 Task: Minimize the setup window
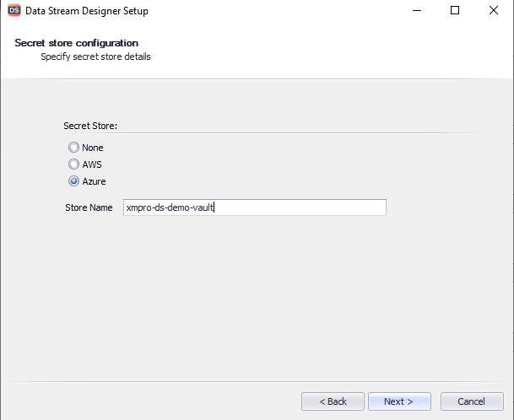(417, 10)
